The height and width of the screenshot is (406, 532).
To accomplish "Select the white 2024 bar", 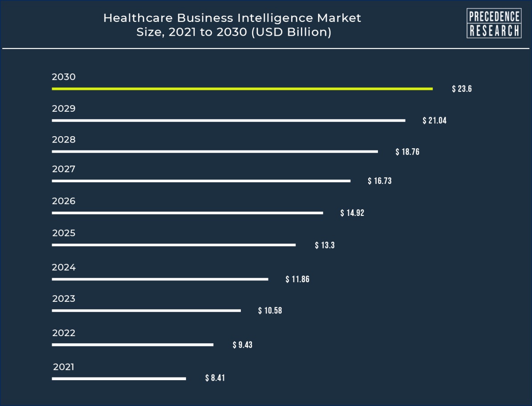I will point(160,279).
